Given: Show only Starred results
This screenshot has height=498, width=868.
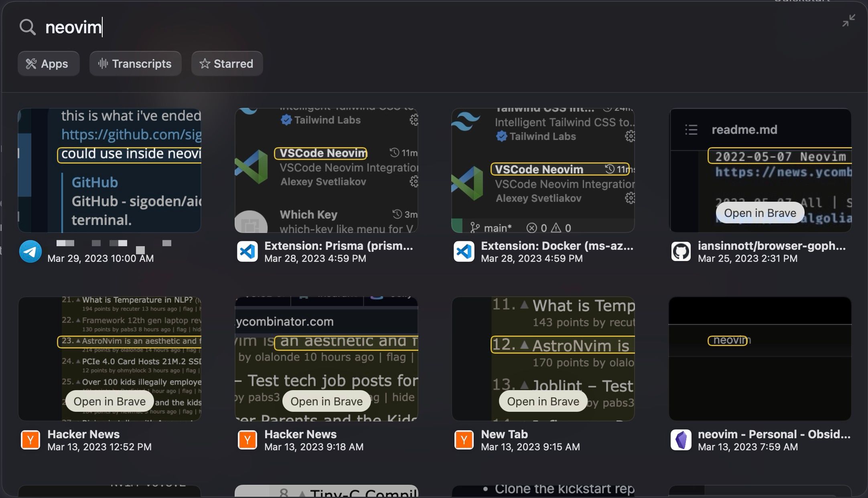Looking at the screenshot, I should [227, 63].
